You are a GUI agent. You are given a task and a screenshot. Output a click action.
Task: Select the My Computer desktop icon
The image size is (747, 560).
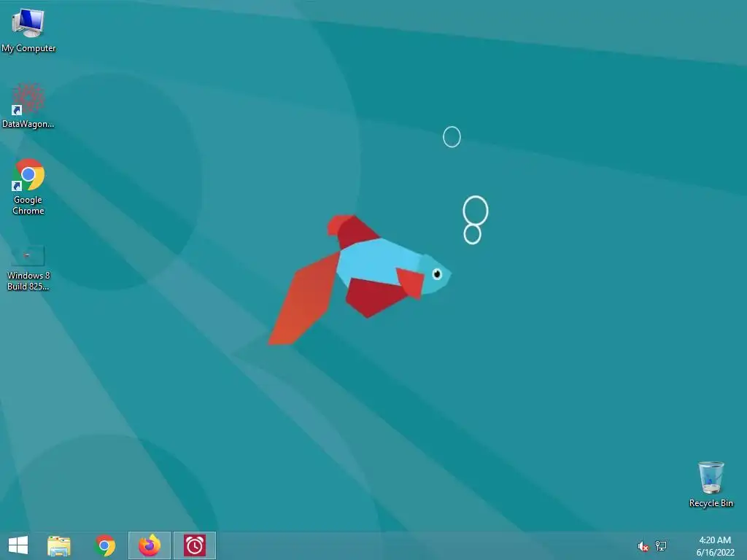click(28, 31)
